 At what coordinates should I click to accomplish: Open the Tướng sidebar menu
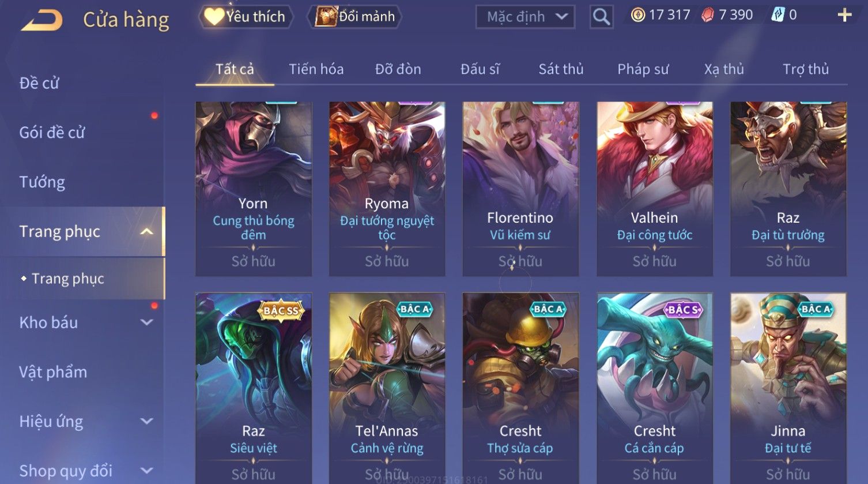click(x=42, y=182)
